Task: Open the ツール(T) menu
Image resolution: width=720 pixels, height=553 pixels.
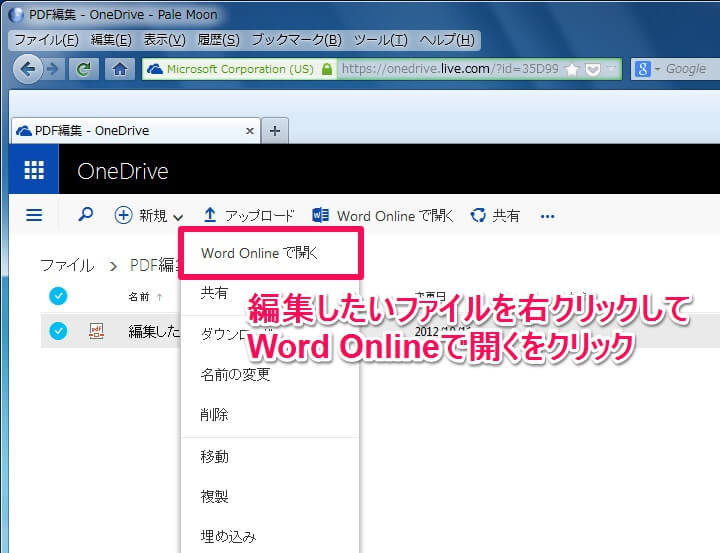Action: 380,40
